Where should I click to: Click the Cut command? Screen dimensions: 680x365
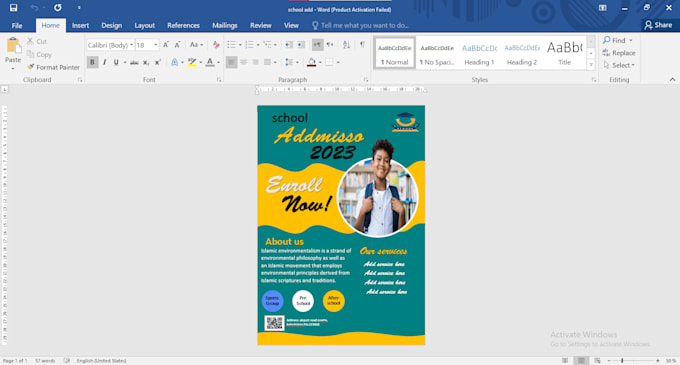pyautogui.click(x=37, y=41)
